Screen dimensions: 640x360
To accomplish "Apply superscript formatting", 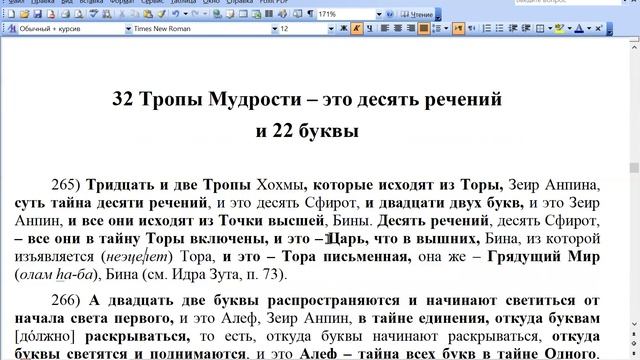I will click(599, 29).
